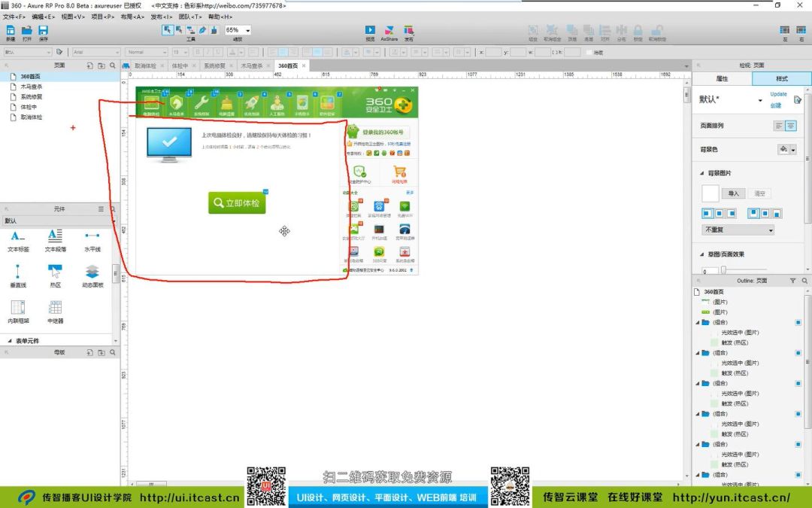
Task: Toggle center page alignment option
Action: (791, 126)
